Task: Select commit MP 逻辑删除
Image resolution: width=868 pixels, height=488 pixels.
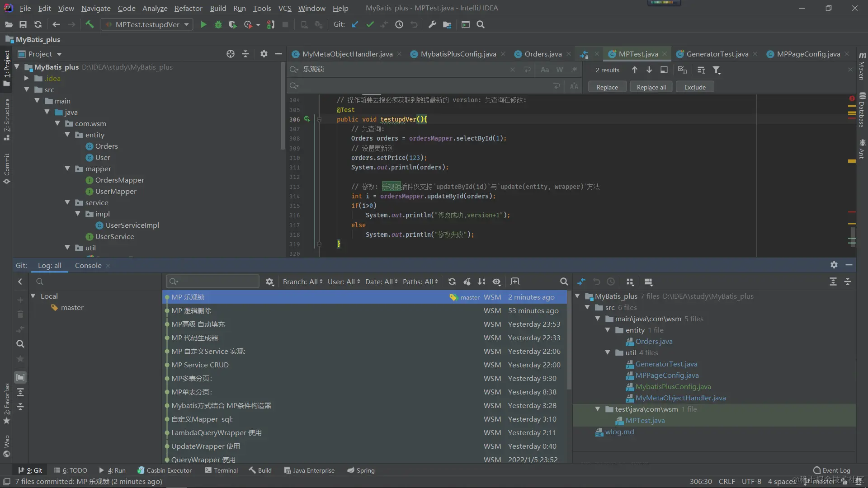Action: click(x=364, y=311)
